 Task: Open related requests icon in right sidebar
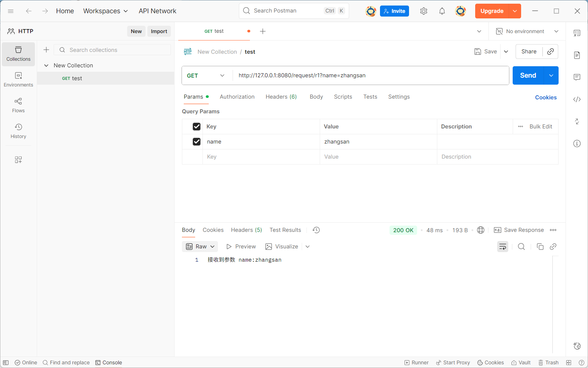coord(577,121)
